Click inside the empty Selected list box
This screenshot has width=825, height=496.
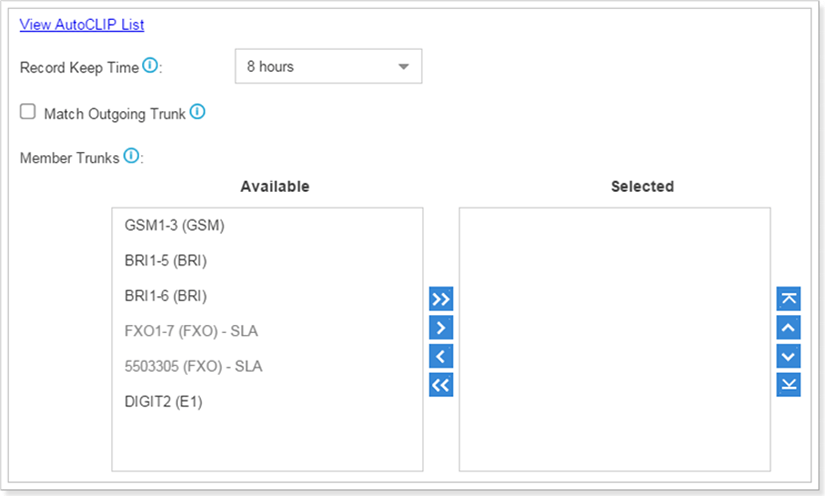tap(614, 339)
